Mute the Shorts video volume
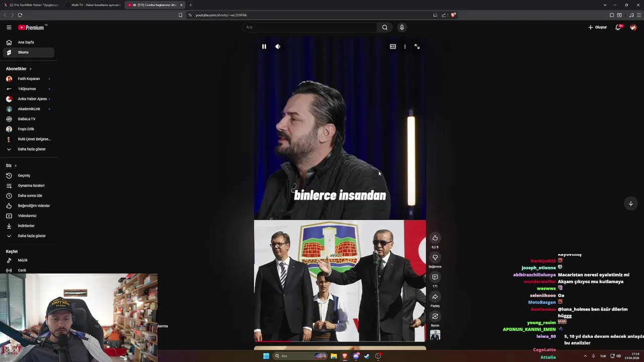644x362 pixels. (278, 46)
